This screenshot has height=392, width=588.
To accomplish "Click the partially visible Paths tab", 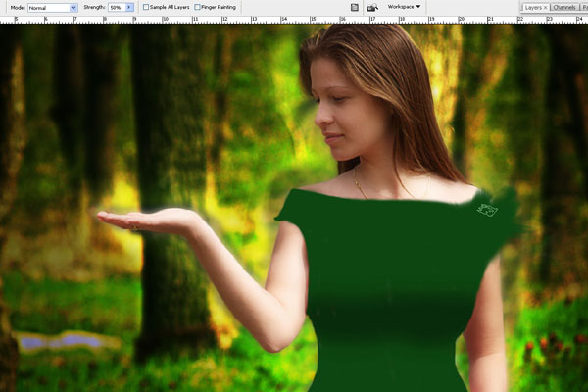I will pos(584,7).
